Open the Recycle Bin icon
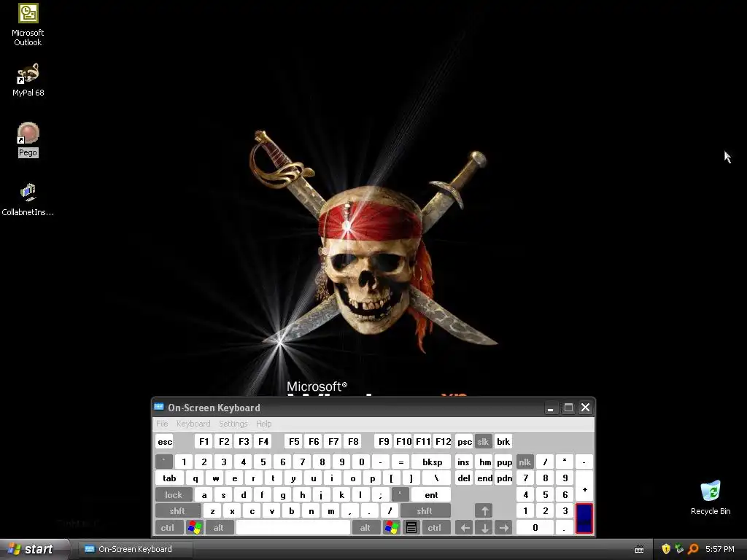 [x=711, y=498]
